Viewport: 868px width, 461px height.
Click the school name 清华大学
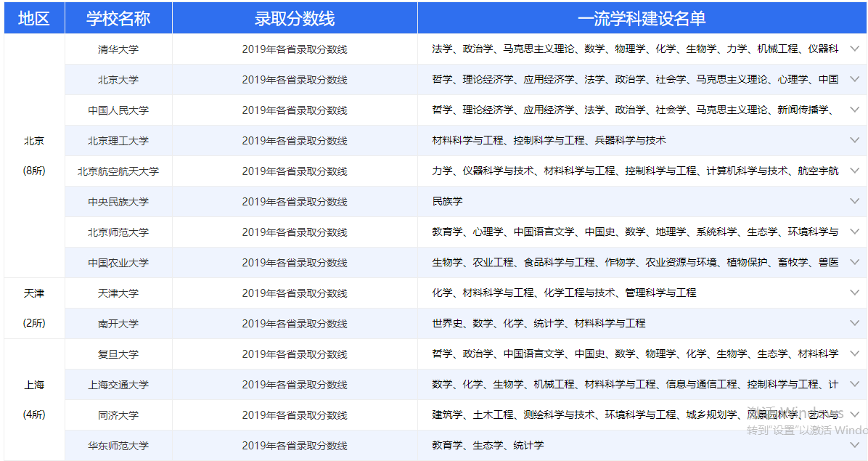coord(118,49)
